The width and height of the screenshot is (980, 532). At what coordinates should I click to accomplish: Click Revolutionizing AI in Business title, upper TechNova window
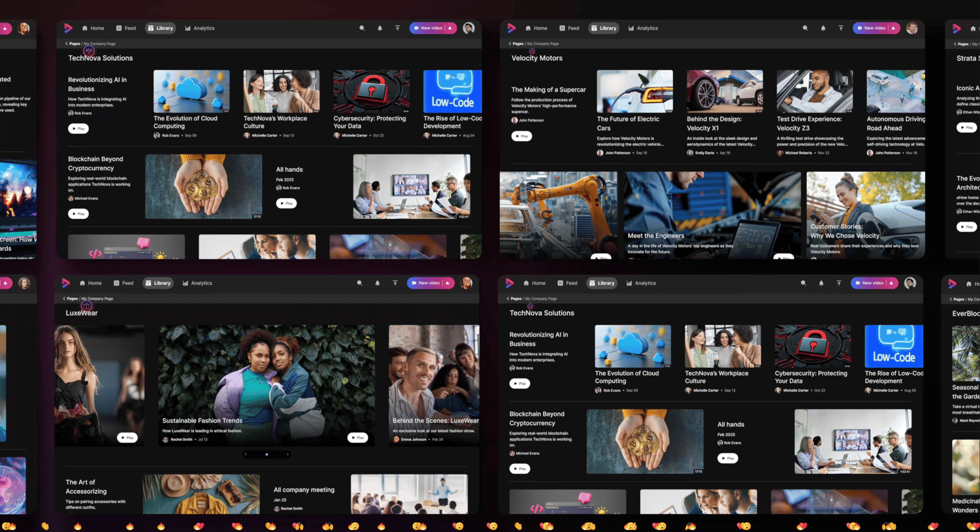point(97,84)
